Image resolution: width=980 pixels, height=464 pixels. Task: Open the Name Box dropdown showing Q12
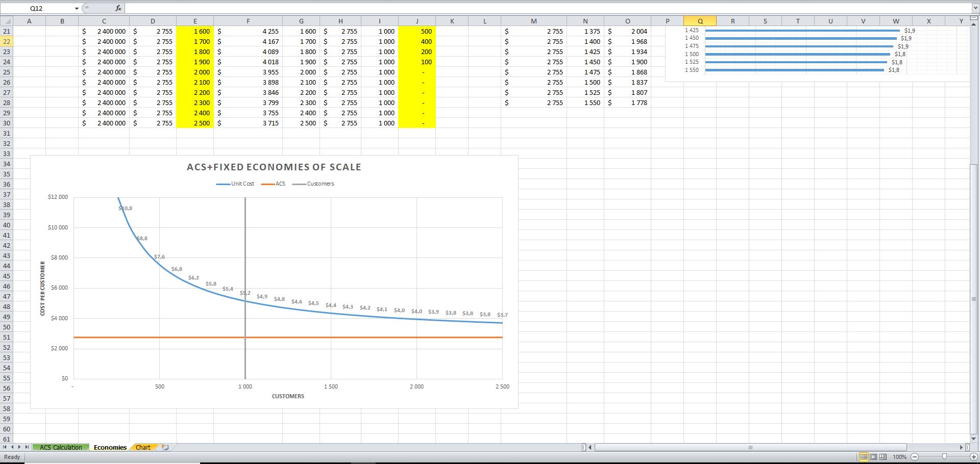pos(77,8)
